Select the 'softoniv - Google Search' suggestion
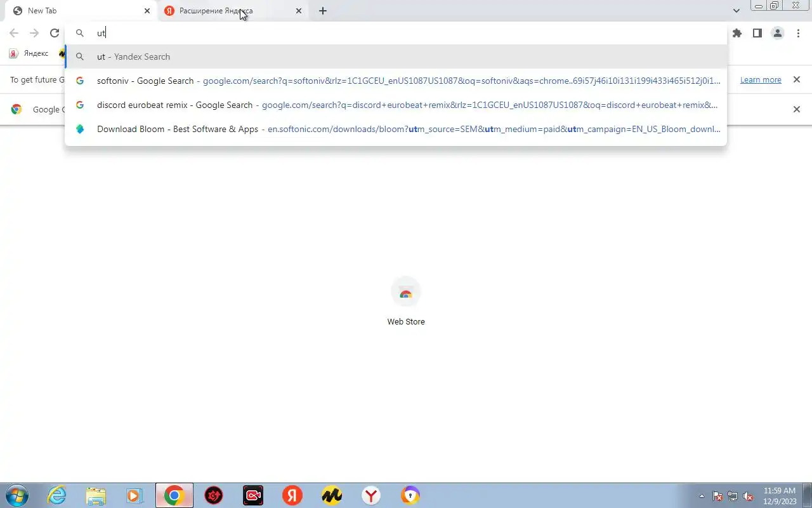The height and width of the screenshot is (508, 812). click(x=396, y=81)
